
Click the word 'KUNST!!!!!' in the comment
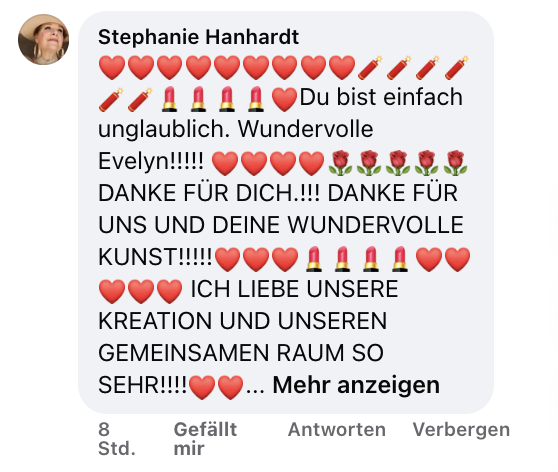click(x=155, y=256)
